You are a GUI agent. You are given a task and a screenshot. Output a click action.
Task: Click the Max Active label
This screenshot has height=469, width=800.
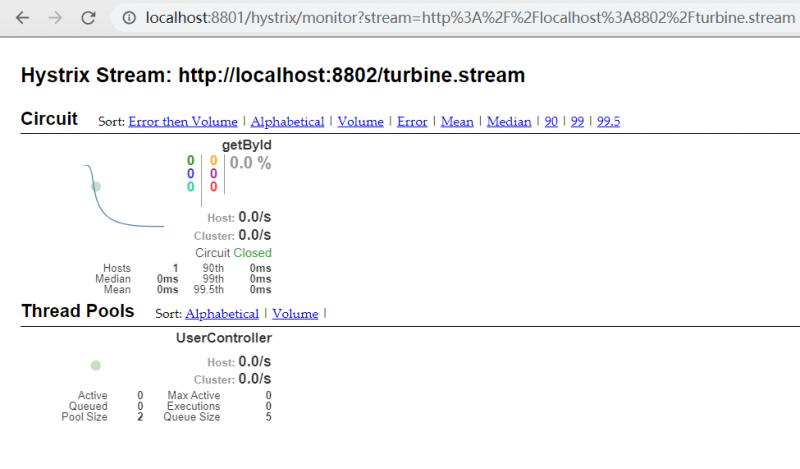(194, 396)
